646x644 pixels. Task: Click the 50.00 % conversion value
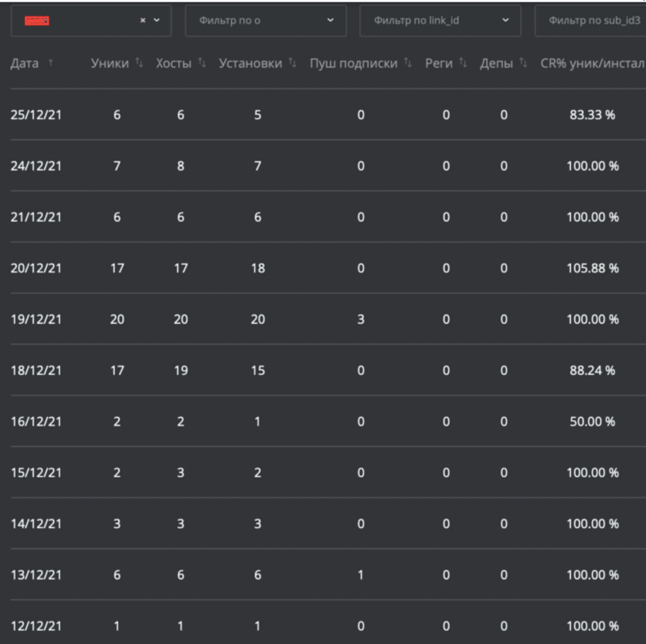click(x=592, y=421)
